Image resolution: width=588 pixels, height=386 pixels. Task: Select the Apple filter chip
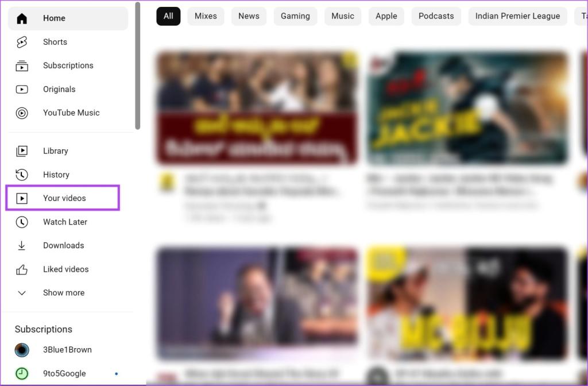(x=386, y=16)
